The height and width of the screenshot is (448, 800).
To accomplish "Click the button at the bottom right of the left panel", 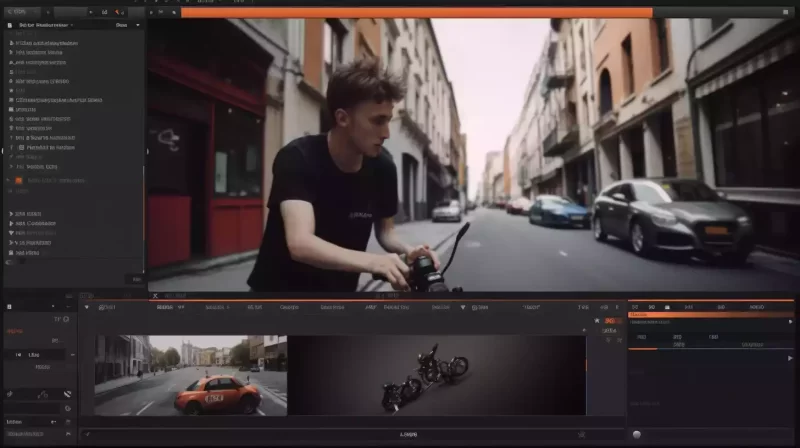I will pos(136,279).
